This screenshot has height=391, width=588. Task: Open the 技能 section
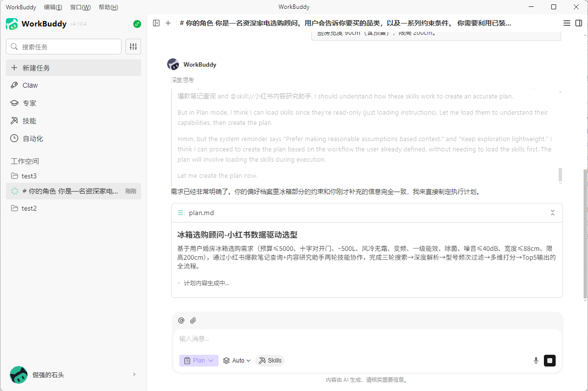(73, 121)
